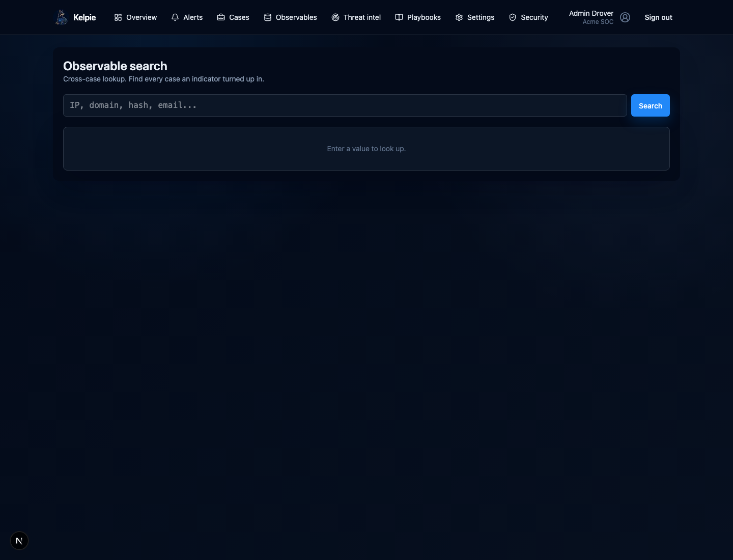
Task: Click the Observables database icon
Action: pos(268,17)
